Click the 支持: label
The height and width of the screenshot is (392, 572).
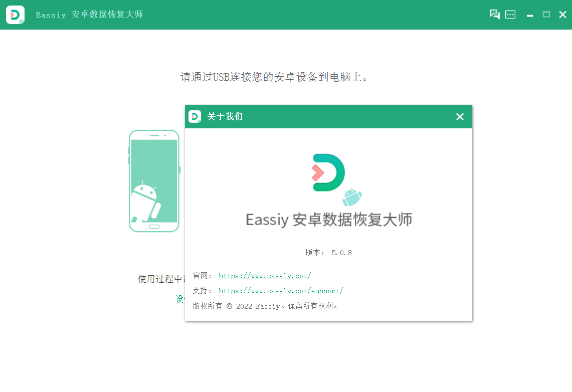click(202, 291)
